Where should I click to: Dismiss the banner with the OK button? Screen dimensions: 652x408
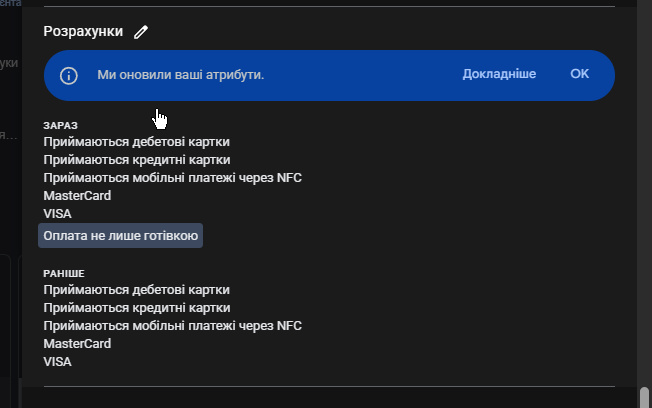click(x=579, y=74)
